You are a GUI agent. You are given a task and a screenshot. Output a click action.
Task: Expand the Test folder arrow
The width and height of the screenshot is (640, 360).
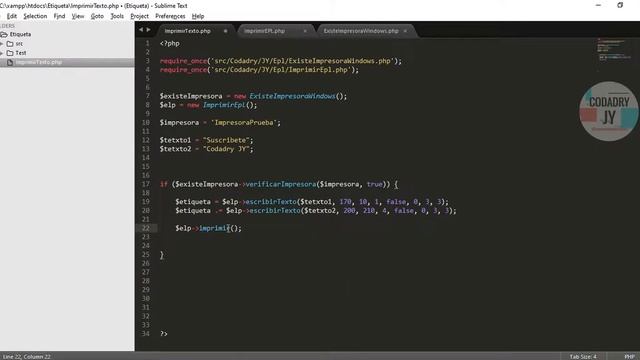coord(2,53)
